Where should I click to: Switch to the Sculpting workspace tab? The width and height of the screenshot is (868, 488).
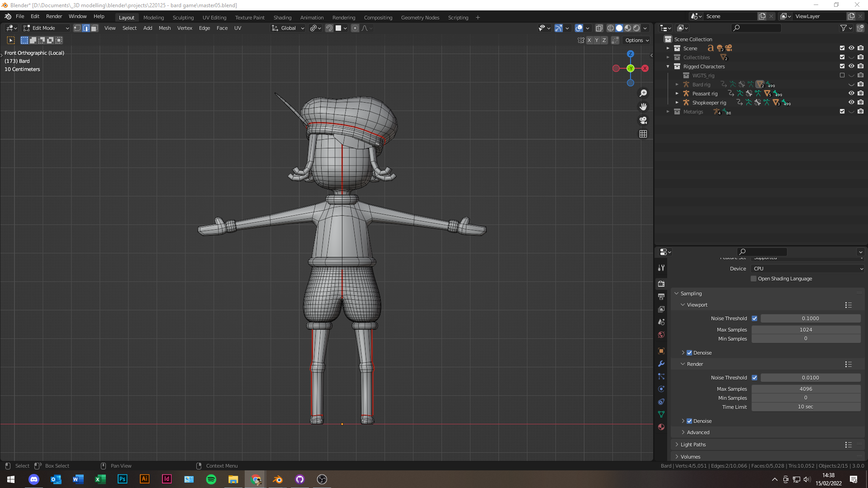click(183, 18)
